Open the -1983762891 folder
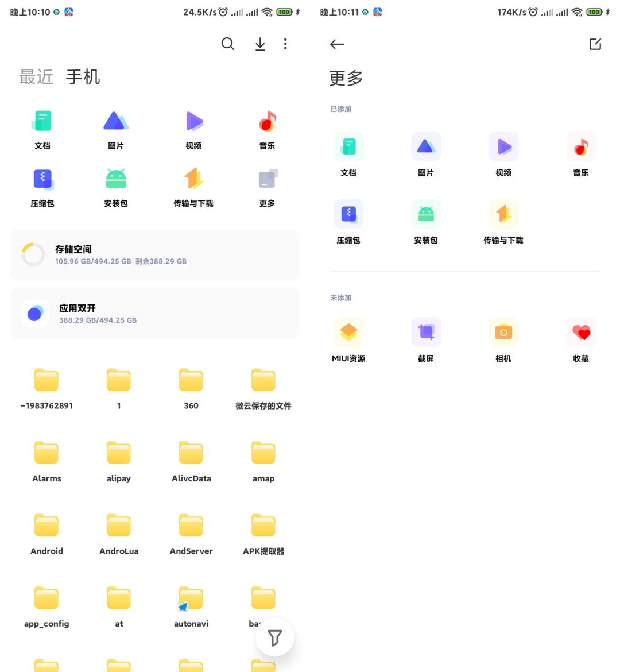620x672 pixels. point(46,388)
